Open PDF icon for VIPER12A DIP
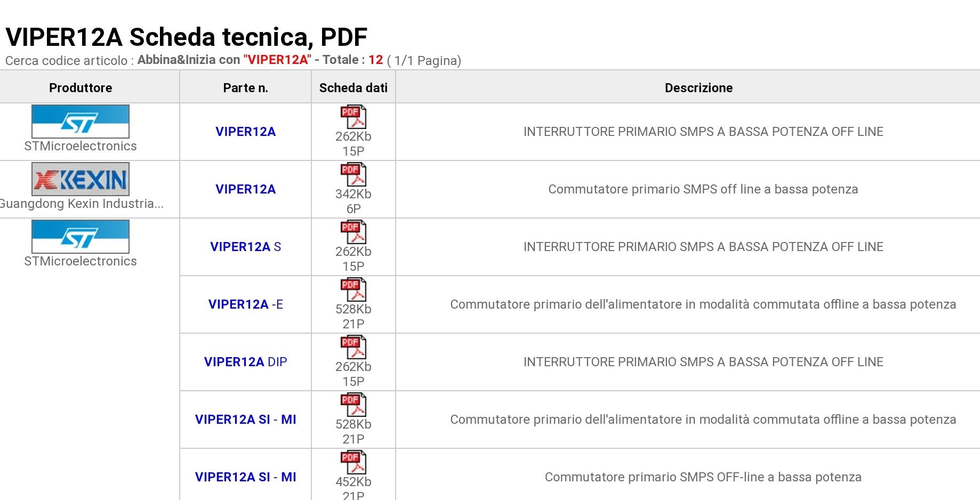This screenshot has width=980, height=500. (x=353, y=348)
